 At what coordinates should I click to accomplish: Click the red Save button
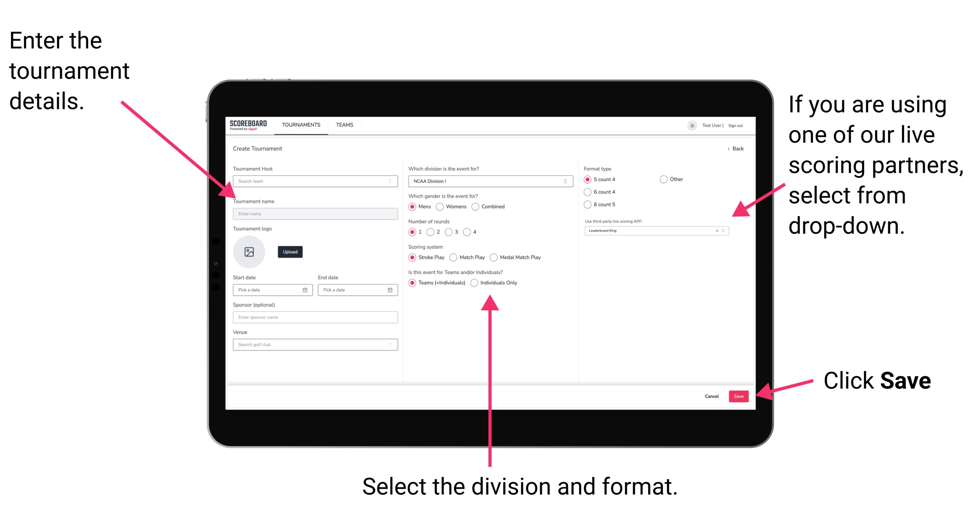pyautogui.click(x=739, y=396)
